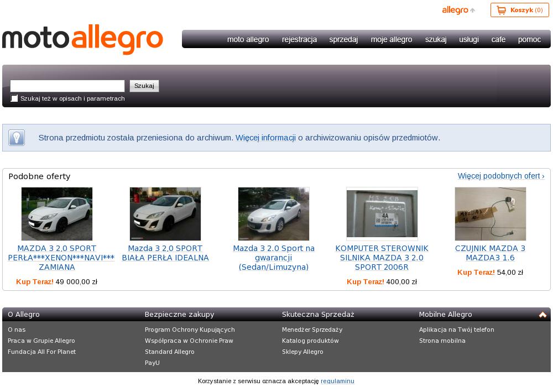Open Sklepy Allegro footer link
Viewport: 553px width, 392px height.
click(x=302, y=352)
